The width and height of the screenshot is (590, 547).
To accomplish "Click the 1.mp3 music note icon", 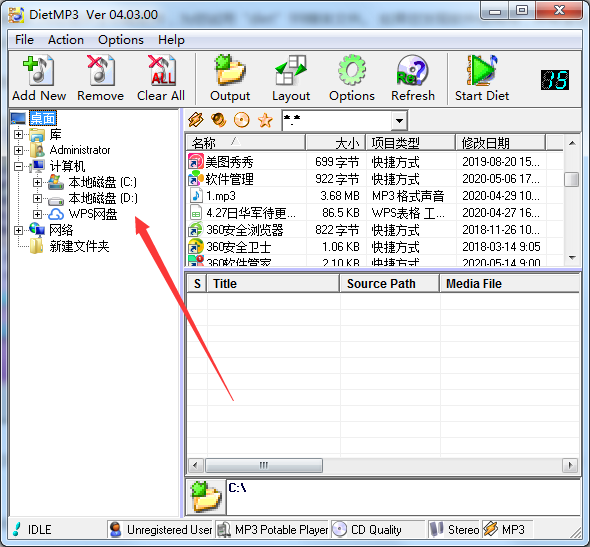I will (x=196, y=196).
